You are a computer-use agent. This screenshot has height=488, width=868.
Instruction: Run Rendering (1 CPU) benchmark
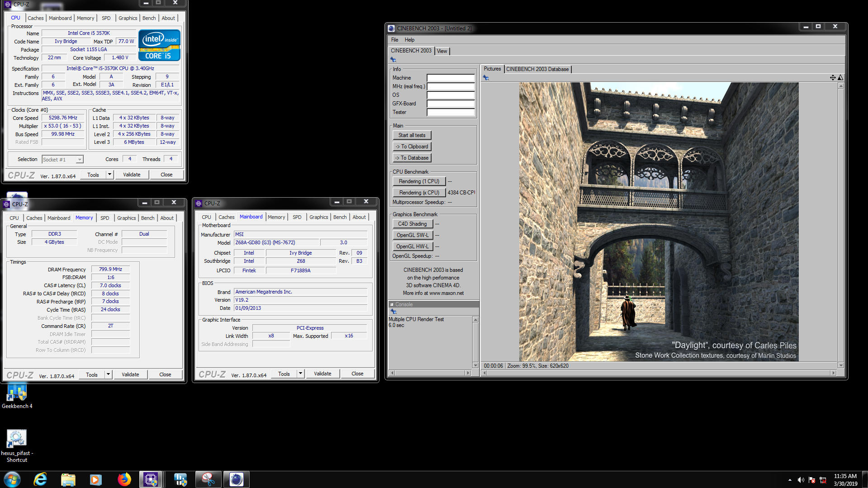(419, 181)
